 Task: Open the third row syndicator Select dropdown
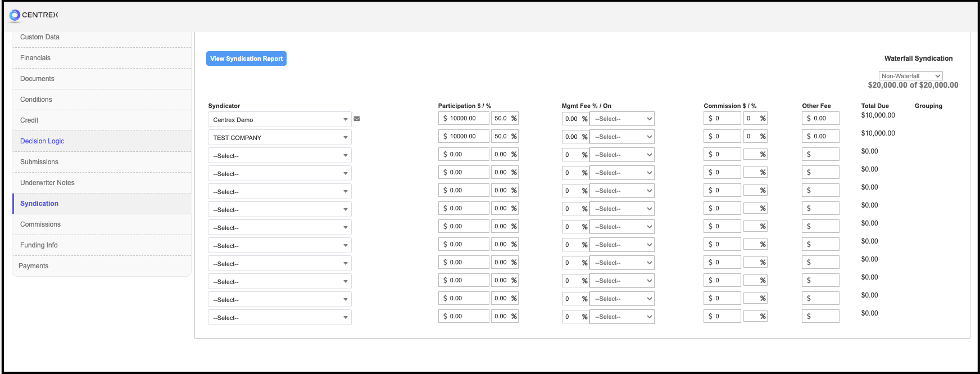click(280, 155)
